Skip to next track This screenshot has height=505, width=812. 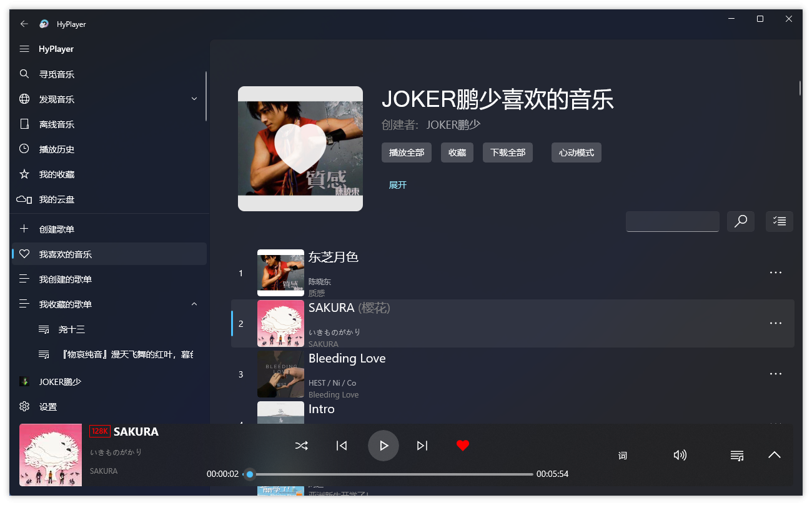(422, 446)
